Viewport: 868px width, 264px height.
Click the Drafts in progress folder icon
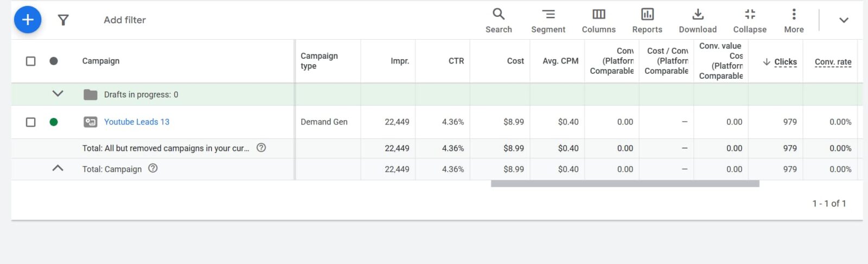(x=91, y=95)
